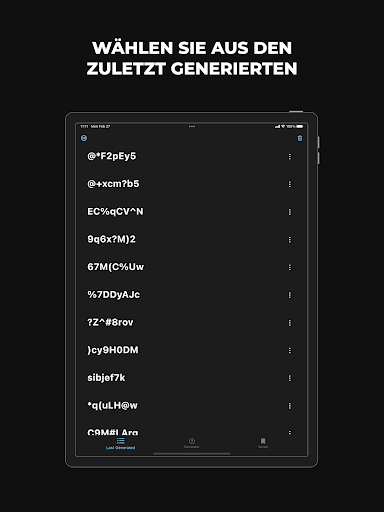Open more options for @+xcm?b5

(x=290, y=184)
